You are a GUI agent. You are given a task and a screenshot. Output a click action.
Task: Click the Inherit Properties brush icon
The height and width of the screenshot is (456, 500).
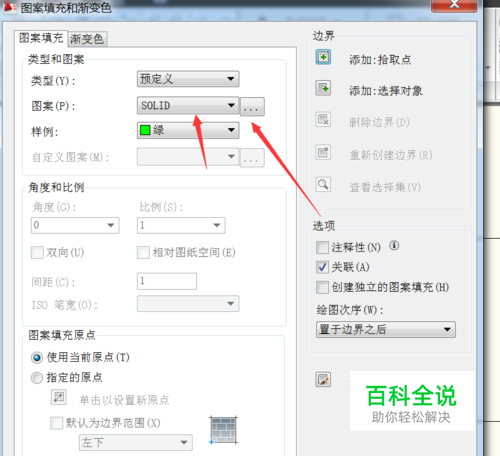323,379
